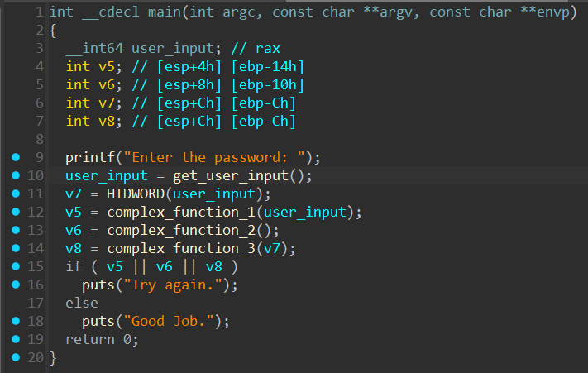This screenshot has height=373, width=588.
Task: Click user_input assignment target on line 10
Action: click(x=107, y=176)
